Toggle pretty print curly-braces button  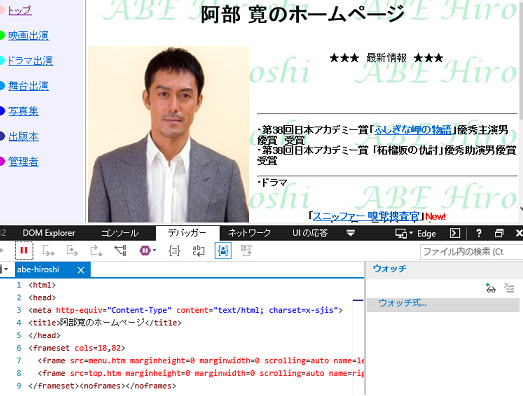point(174,251)
